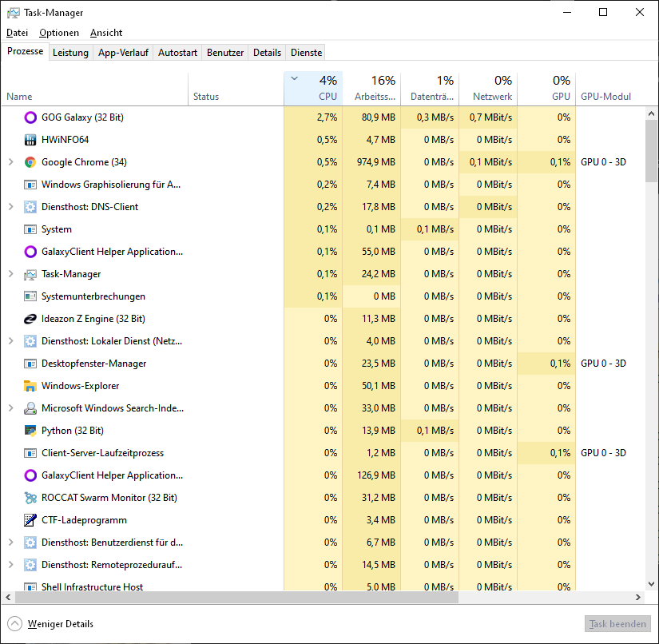659x644 pixels.
Task: Switch to the Details tab
Action: coord(267,53)
